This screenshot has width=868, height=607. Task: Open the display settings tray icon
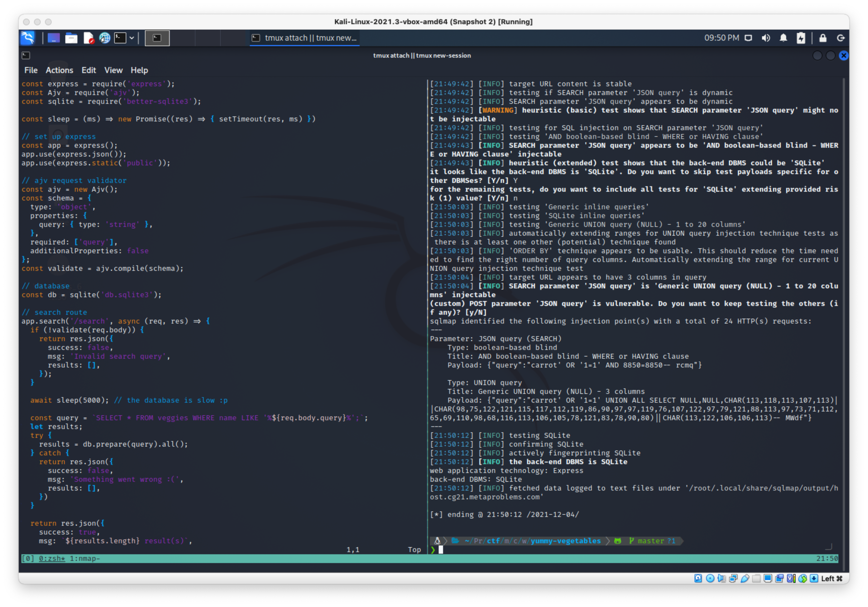pyautogui.click(x=748, y=38)
